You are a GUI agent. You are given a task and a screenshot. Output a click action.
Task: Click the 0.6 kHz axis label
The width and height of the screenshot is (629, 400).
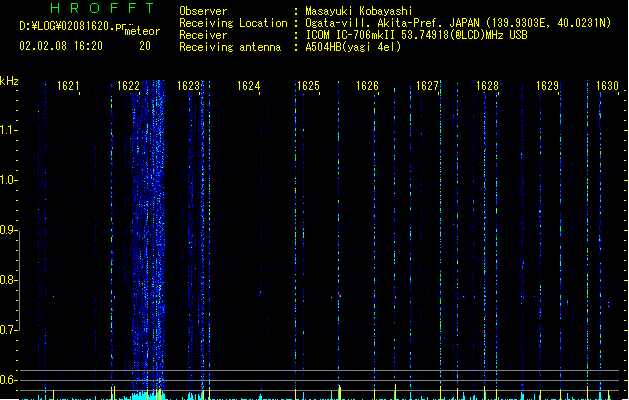coord(8,380)
